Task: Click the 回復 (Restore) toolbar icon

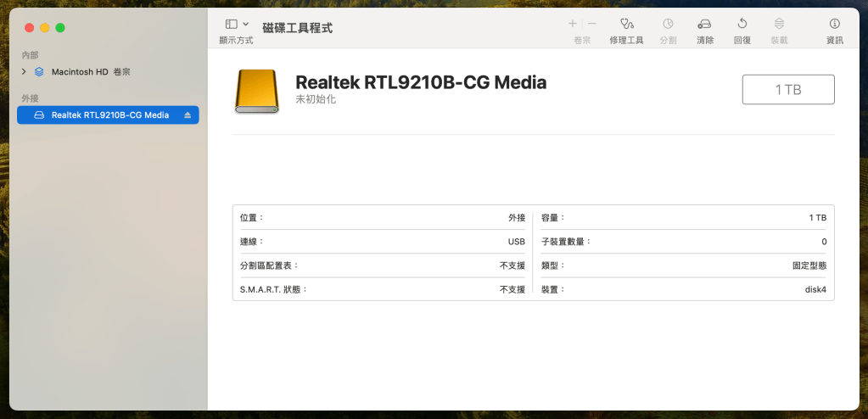Action: click(x=742, y=24)
